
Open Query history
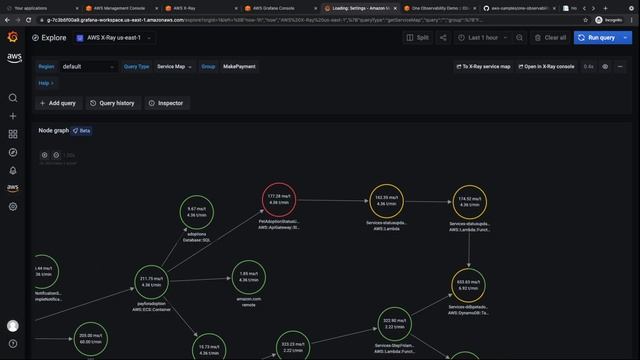click(x=112, y=103)
